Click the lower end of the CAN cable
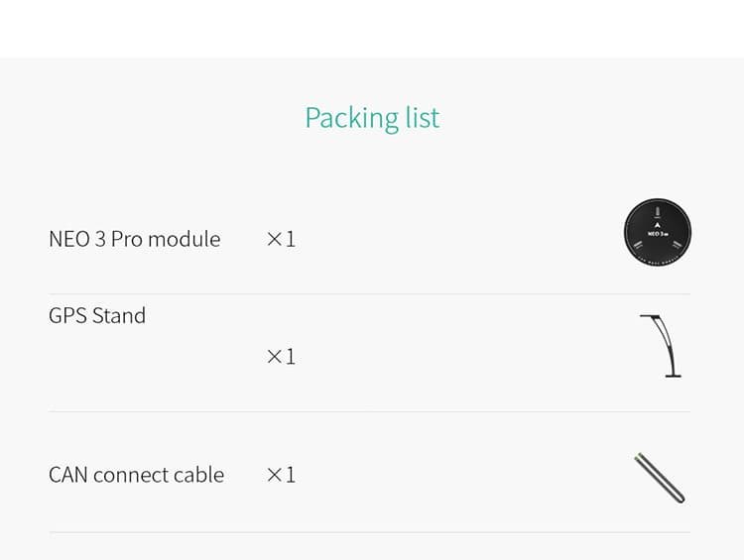 pyautogui.click(x=680, y=499)
